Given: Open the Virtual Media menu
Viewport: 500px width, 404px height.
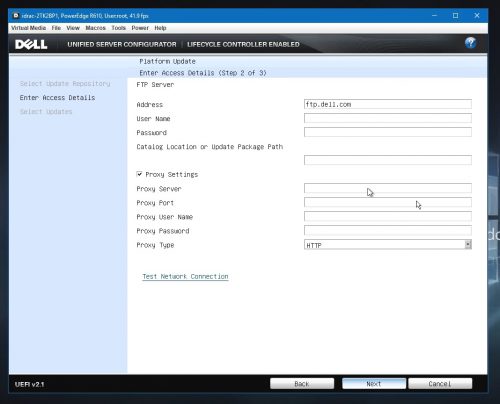Looking at the screenshot, I should click(x=28, y=28).
